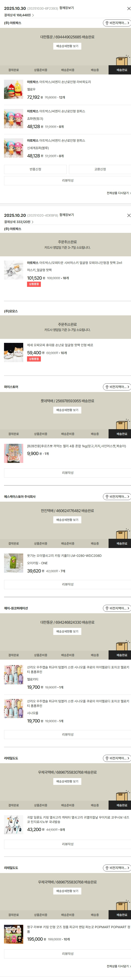Open the 오이키링 cucumber keyring thumbnail
The image size is (131, 980).
[14, 563]
